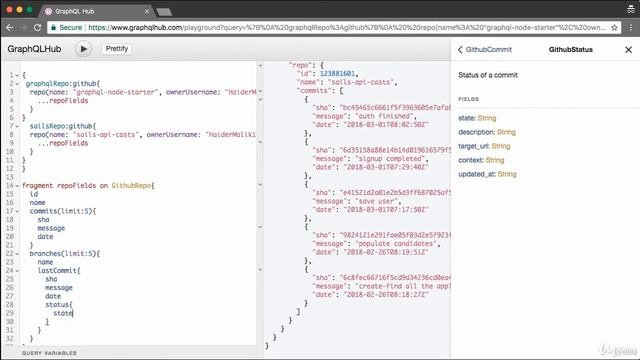Close the GraphQL Hub tab
Viewport: 640px width, 360px height.
point(147,11)
